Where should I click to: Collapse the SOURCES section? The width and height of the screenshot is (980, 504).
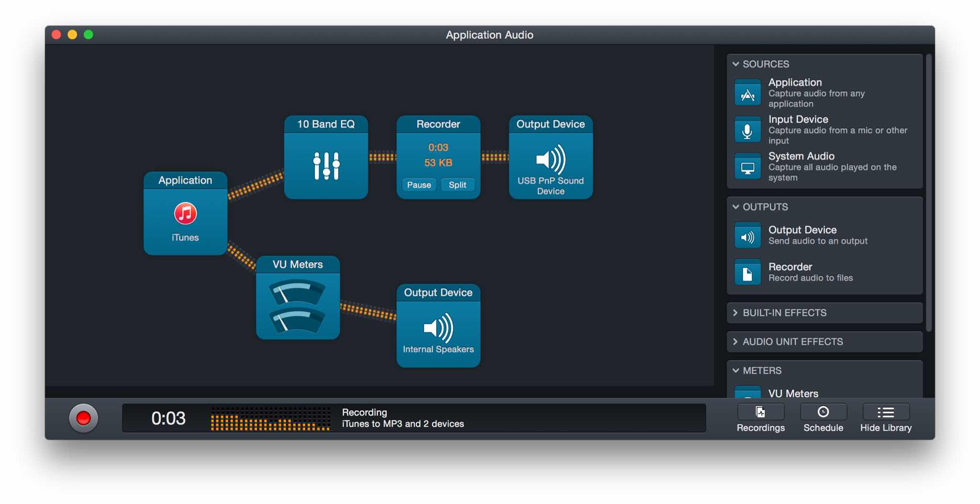tap(736, 64)
